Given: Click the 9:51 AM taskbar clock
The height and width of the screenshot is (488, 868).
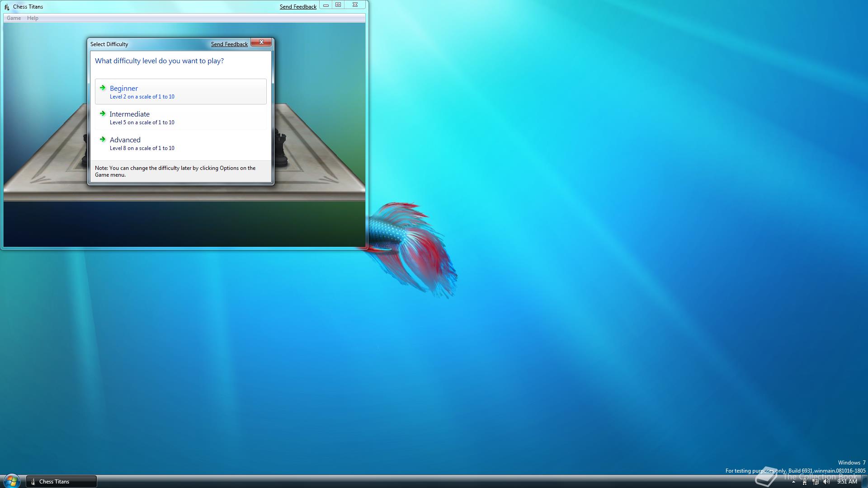Looking at the screenshot, I should [847, 482].
